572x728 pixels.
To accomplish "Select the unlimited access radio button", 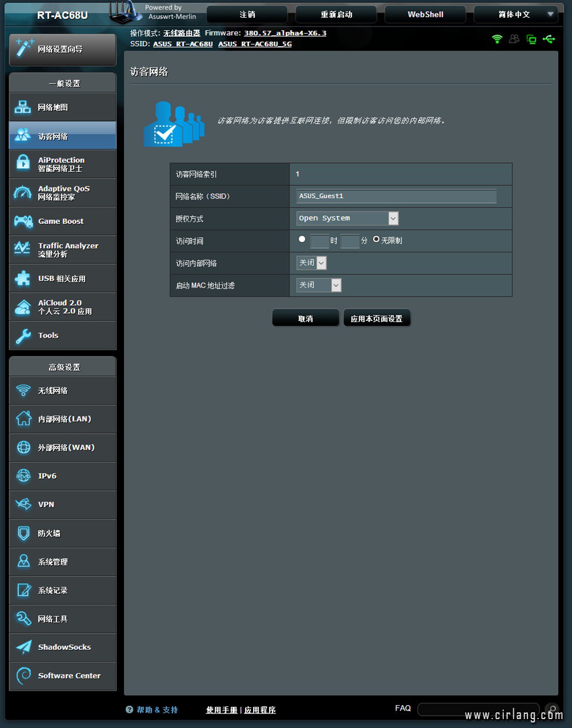I will (x=376, y=240).
